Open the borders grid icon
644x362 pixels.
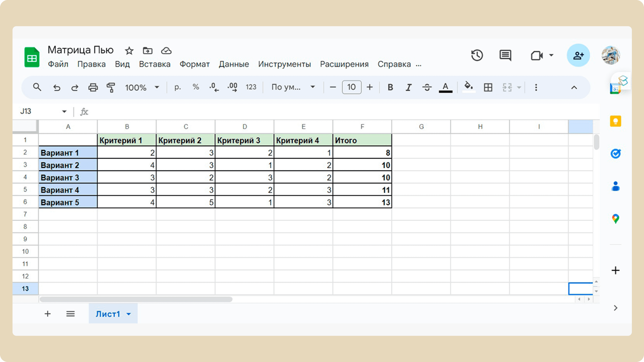[x=488, y=88]
